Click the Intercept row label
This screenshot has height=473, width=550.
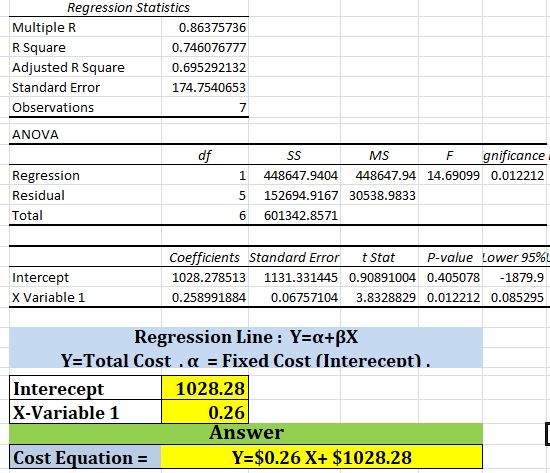point(85,278)
